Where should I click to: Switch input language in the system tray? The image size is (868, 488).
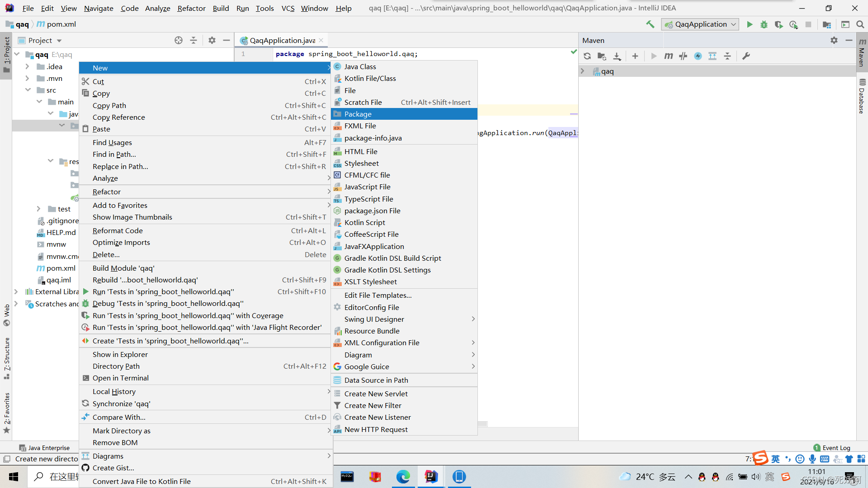770,476
